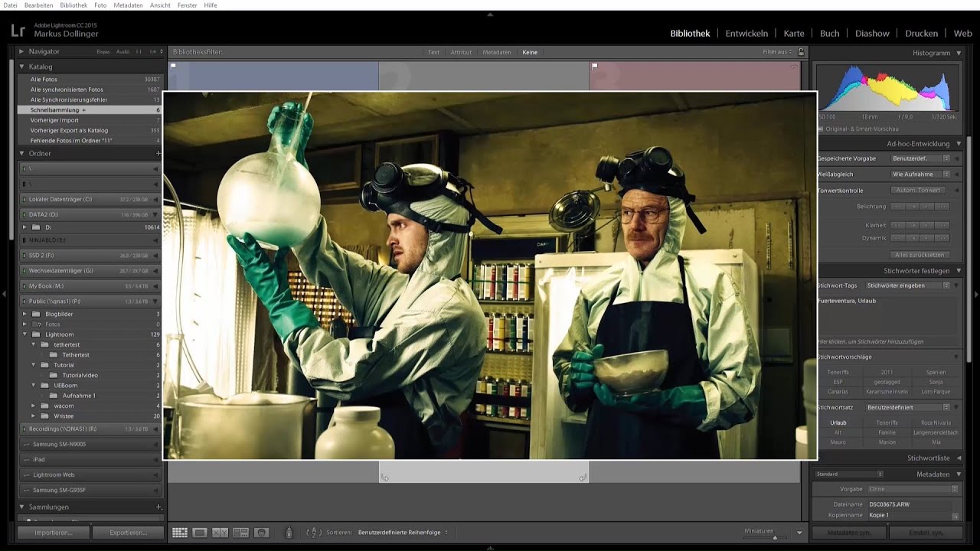This screenshot has width=980, height=551.
Task: Rotate photo right using thumbnail arrow
Action: (583, 478)
